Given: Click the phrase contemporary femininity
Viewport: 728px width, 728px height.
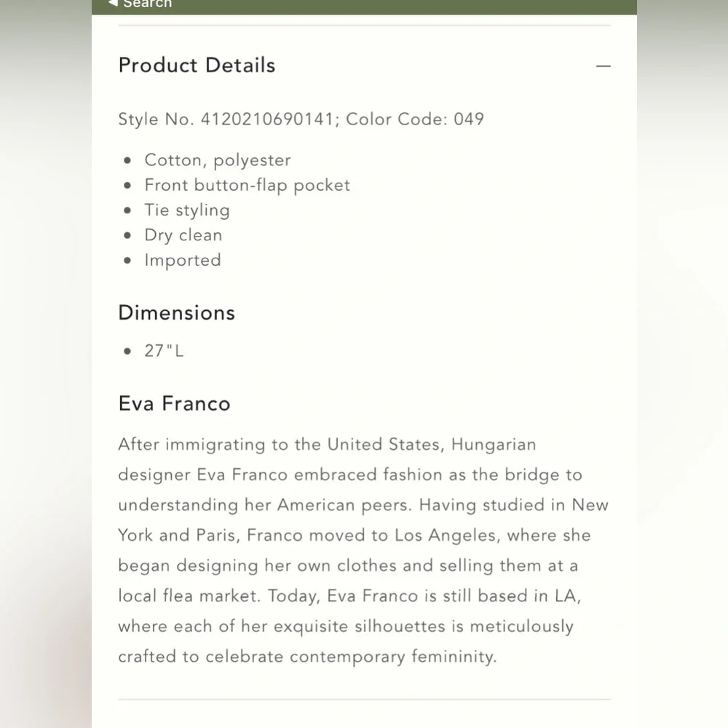Looking at the screenshot, I should tap(392, 657).
